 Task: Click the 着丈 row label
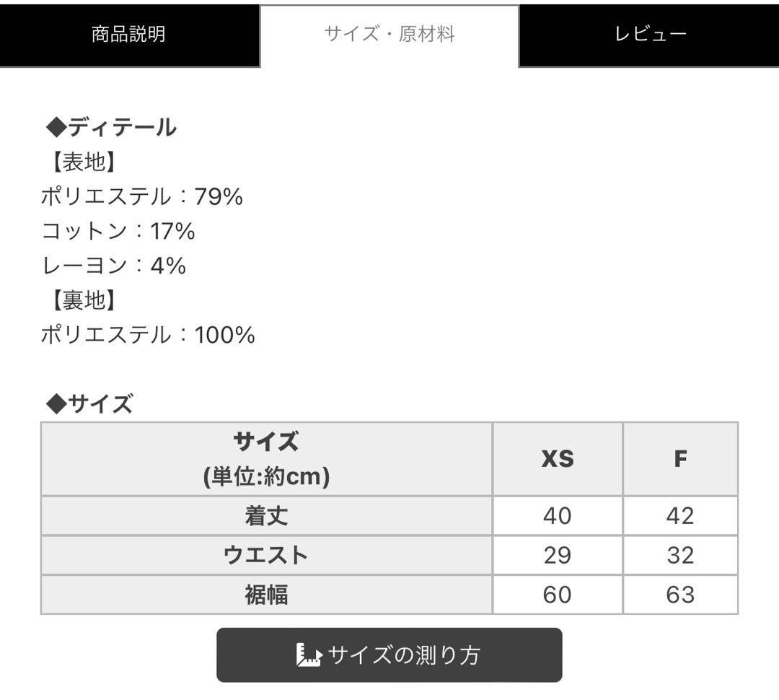(x=267, y=515)
